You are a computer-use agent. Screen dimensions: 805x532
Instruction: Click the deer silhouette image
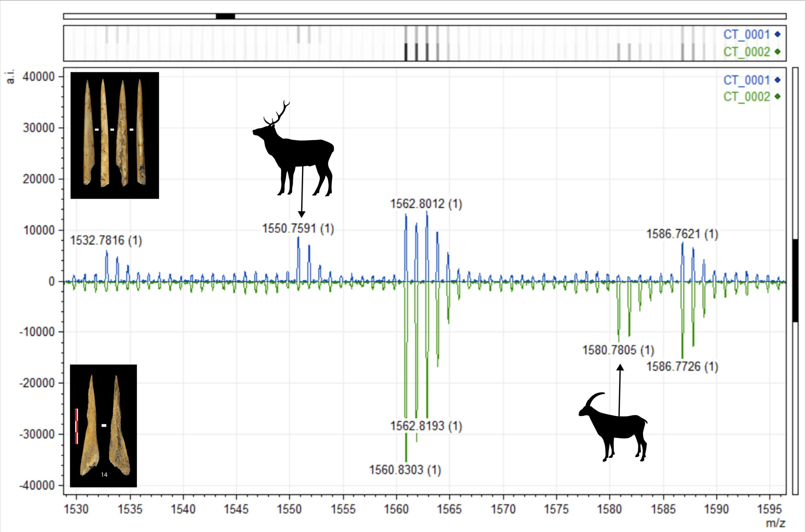point(293,148)
